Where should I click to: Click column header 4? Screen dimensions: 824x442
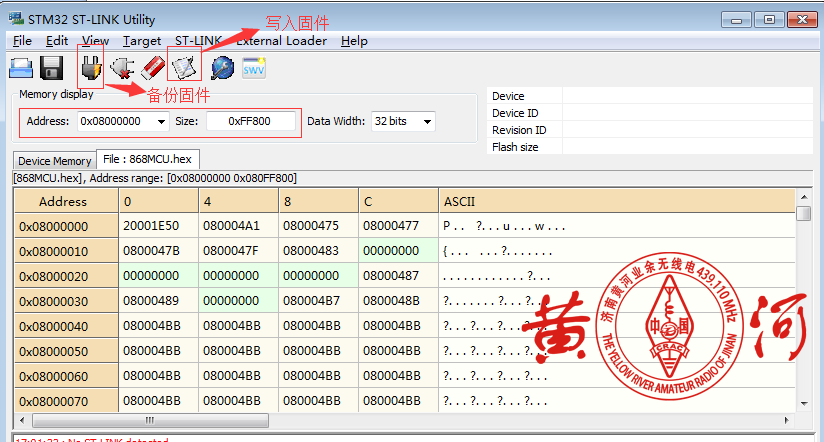239,201
